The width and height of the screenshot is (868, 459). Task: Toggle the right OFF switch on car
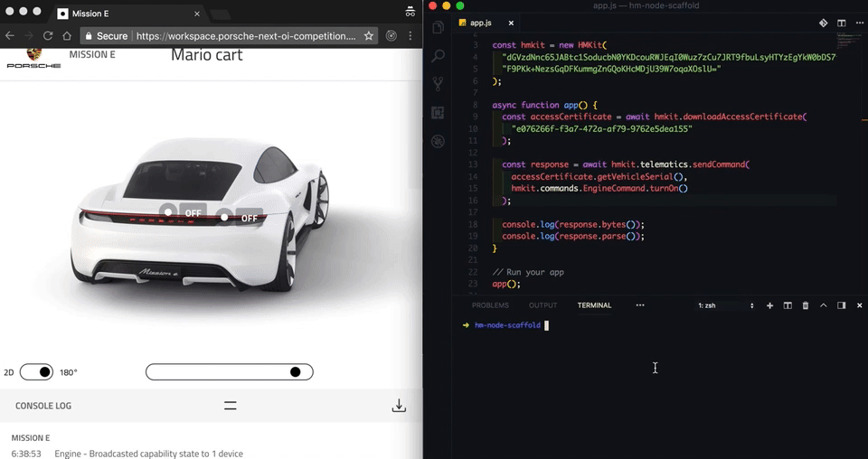coord(240,218)
